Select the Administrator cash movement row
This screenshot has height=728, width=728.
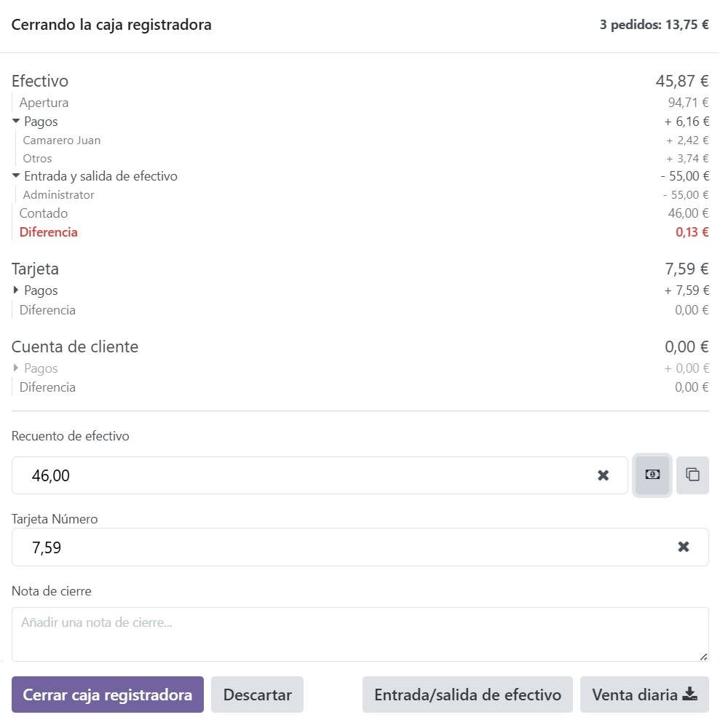click(x=59, y=195)
